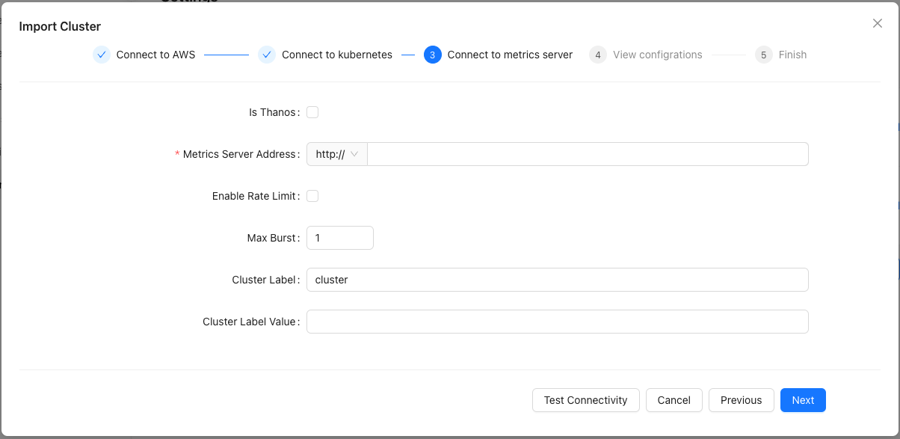Proceed with the blue Next button
Image resolution: width=900 pixels, height=439 pixels.
coord(803,400)
